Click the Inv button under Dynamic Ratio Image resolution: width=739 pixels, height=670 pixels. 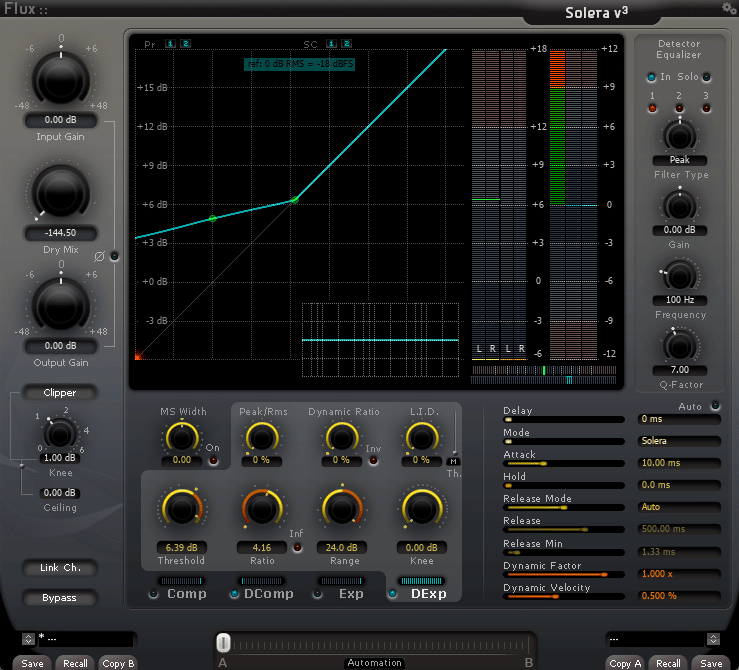coord(375,460)
